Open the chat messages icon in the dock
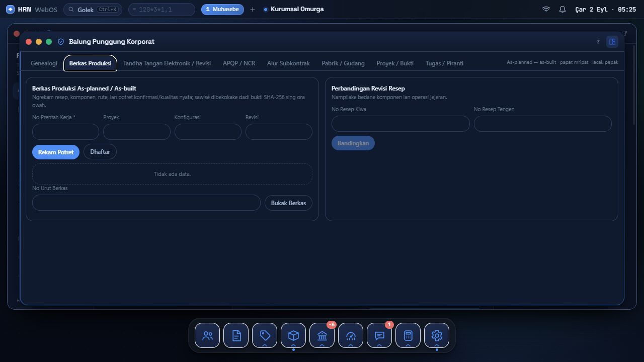This screenshot has height=362, width=644. tap(379, 335)
